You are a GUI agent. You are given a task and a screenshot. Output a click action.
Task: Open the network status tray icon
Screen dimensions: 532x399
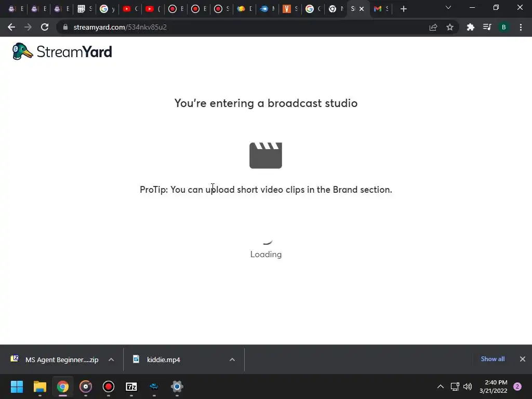(455, 387)
